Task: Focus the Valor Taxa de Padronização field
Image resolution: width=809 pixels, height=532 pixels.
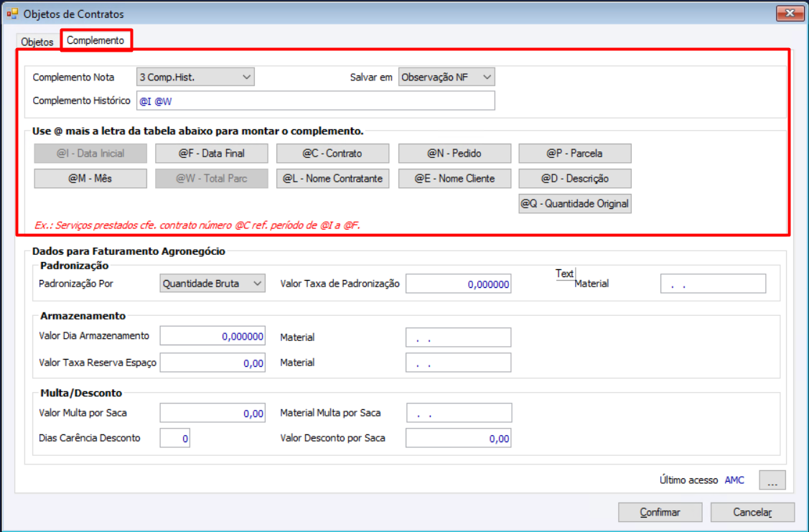Action: [x=458, y=284]
